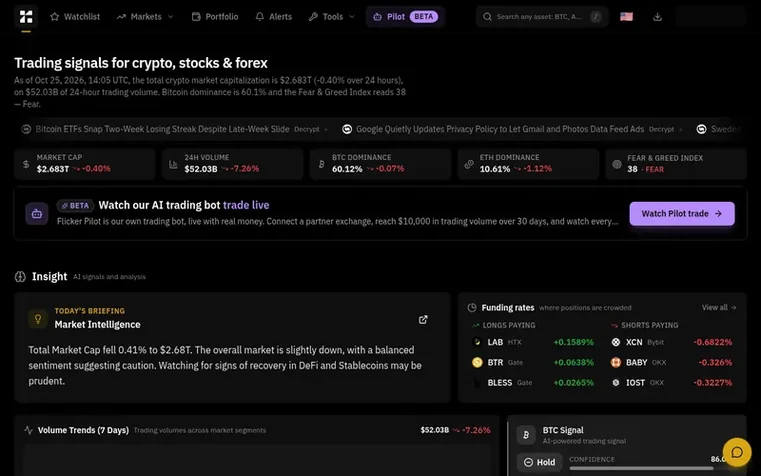761x476 pixels.
Task: Click the BABY coin icon
Action: pos(616,362)
